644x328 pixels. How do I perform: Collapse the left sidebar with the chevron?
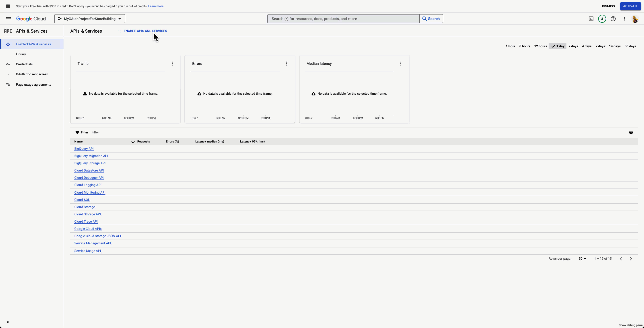coord(8,322)
